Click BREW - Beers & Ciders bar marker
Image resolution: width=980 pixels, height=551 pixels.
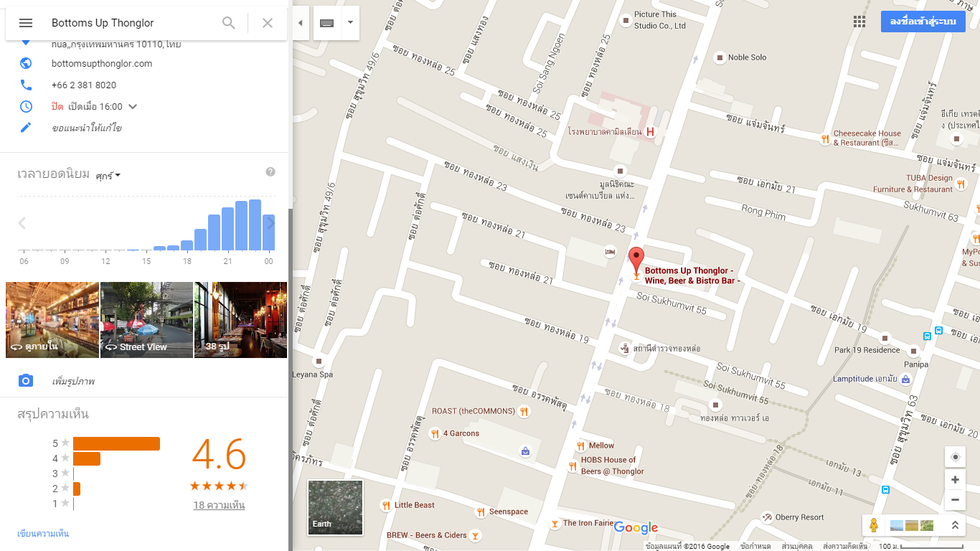(x=473, y=535)
